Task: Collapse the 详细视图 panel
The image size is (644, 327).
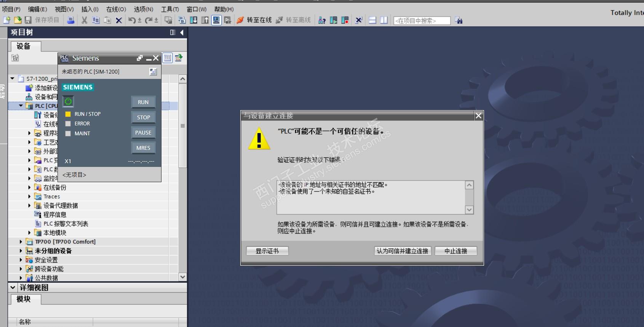Action: click(x=13, y=287)
